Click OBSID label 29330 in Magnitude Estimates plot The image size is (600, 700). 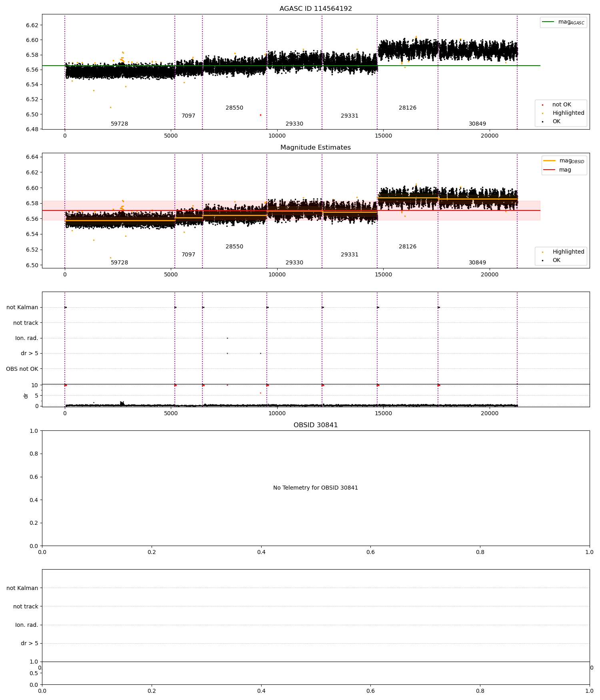(x=294, y=263)
